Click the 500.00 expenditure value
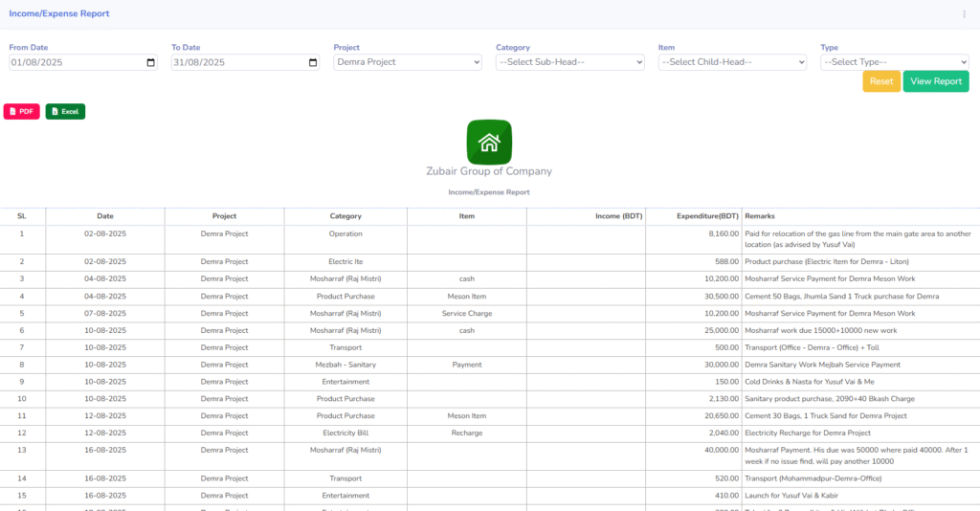The image size is (980, 511). click(x=727, y=348)
